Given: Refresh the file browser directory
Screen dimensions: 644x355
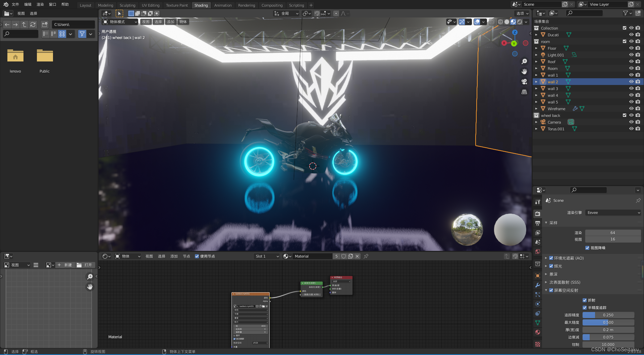Looking at the screenshot, I should pyautogui.click(x=33, y=25).
